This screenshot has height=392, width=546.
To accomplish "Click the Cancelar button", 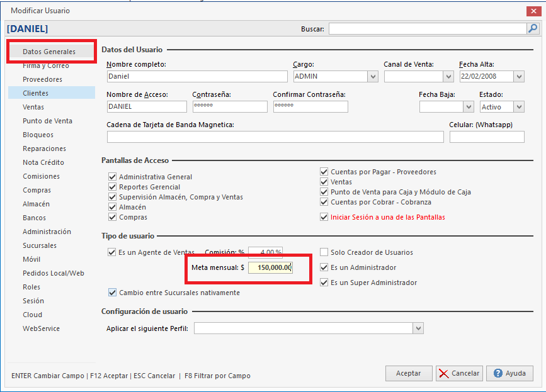I will [x=459, y=373].
